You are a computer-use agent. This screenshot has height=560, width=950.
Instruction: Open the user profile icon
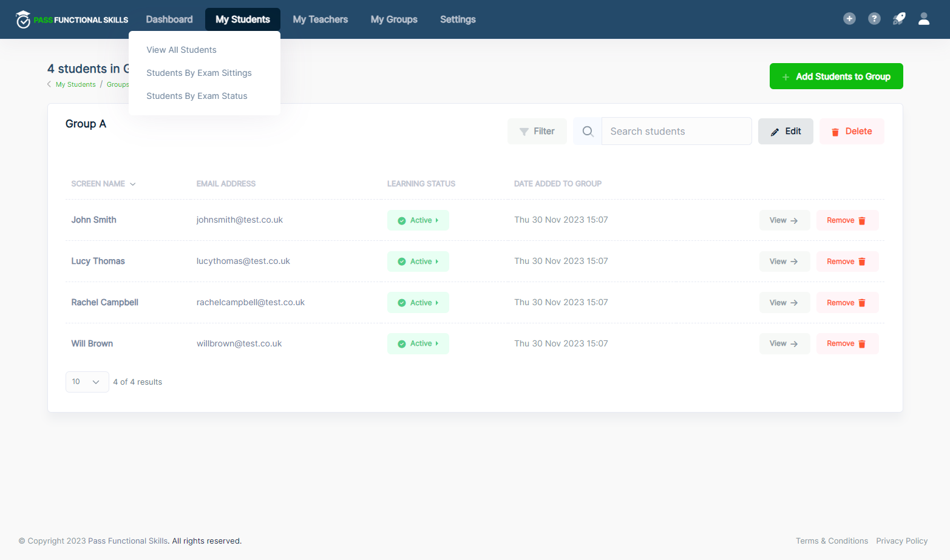click(924, 19)
